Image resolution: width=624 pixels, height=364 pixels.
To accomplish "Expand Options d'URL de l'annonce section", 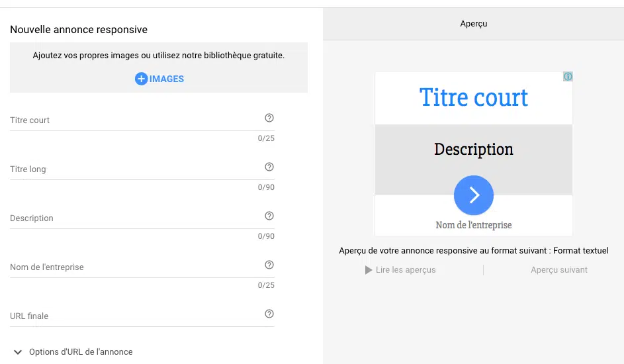I will click(17, 351).
